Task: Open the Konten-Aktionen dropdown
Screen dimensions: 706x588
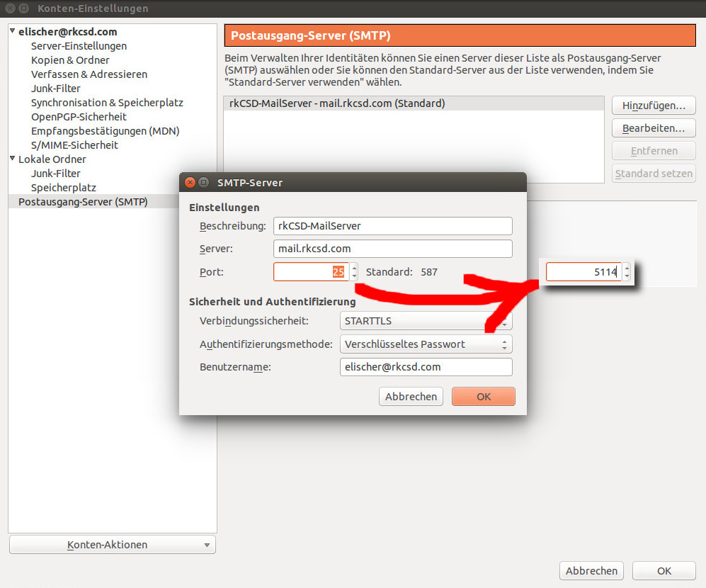Action: pos(112,545)
